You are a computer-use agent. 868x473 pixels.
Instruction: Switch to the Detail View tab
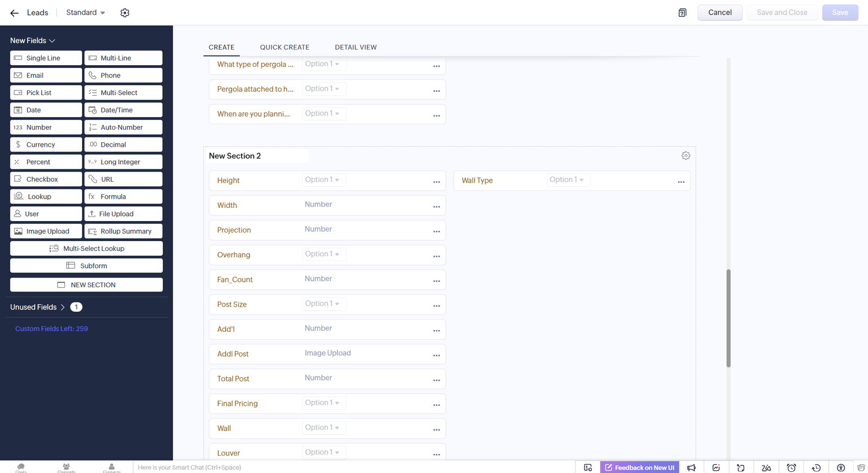pos(355,47)
